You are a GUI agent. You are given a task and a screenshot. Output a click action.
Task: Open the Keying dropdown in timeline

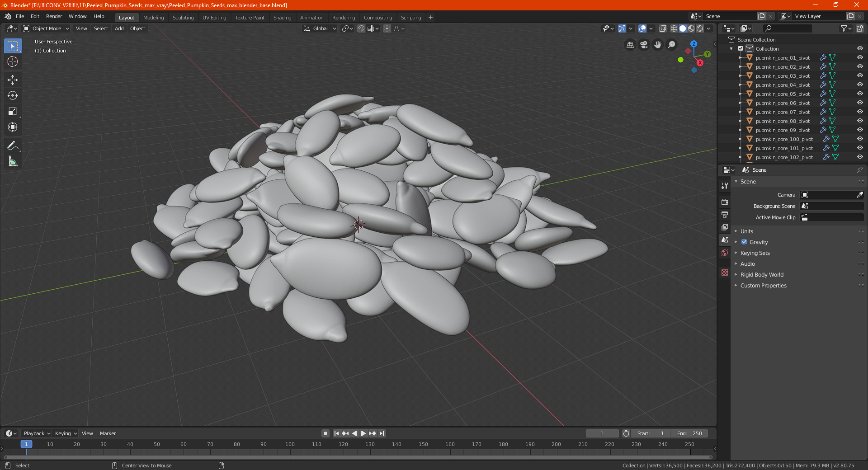pyautogui.click(x=66, y=433)
